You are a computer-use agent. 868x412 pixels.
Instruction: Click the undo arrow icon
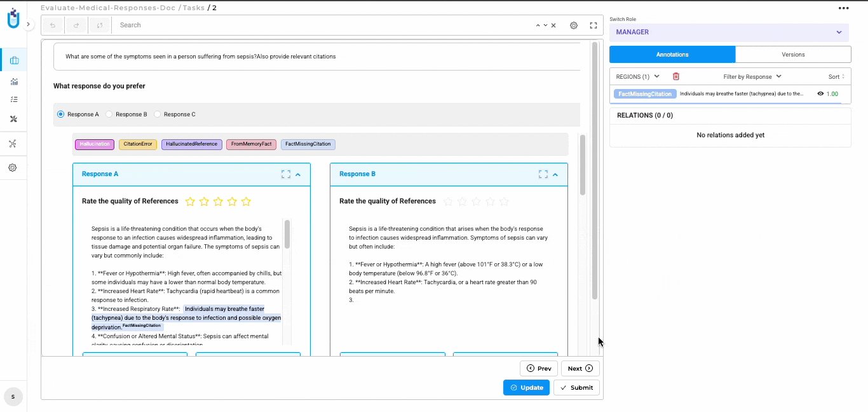tap(53, 25)
